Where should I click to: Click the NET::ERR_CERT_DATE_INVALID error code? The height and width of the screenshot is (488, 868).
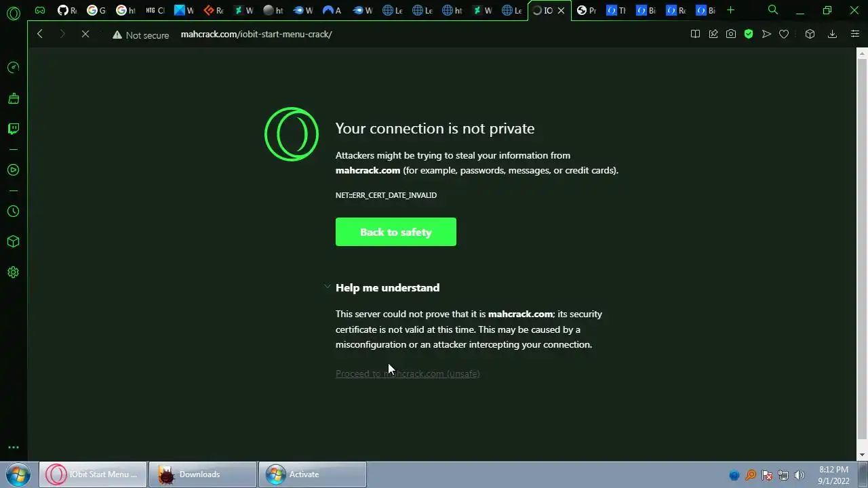[386, 195]
